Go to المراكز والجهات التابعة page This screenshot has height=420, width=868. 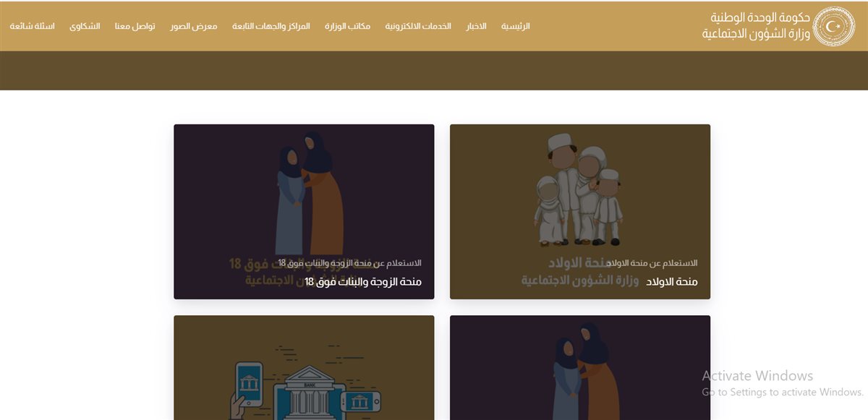tap(271, 26)
